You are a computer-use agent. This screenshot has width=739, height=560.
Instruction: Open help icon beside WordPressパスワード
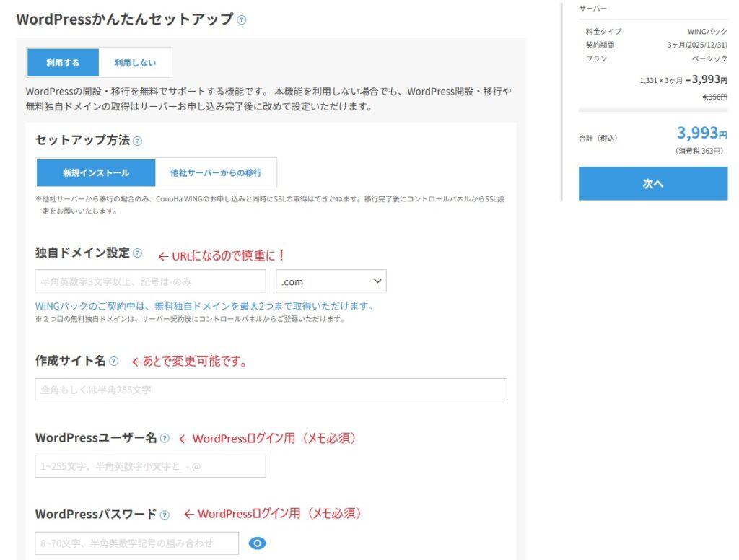point(164,515)
